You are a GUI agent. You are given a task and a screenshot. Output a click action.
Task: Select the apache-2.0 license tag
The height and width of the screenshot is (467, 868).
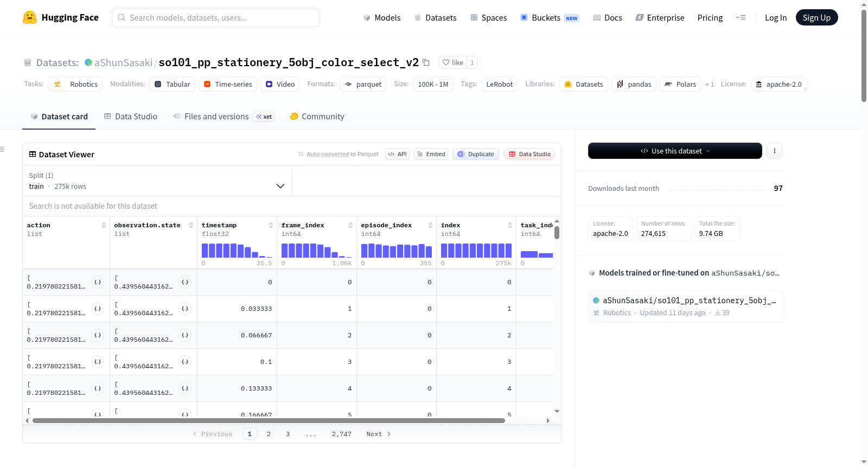(x=779, y=84)
